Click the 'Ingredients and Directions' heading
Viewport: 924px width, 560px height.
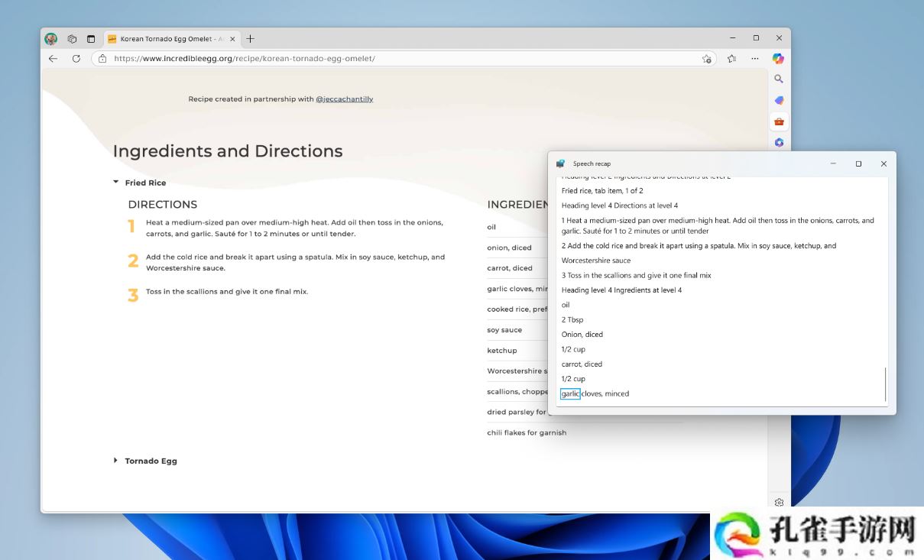[228, 151]
